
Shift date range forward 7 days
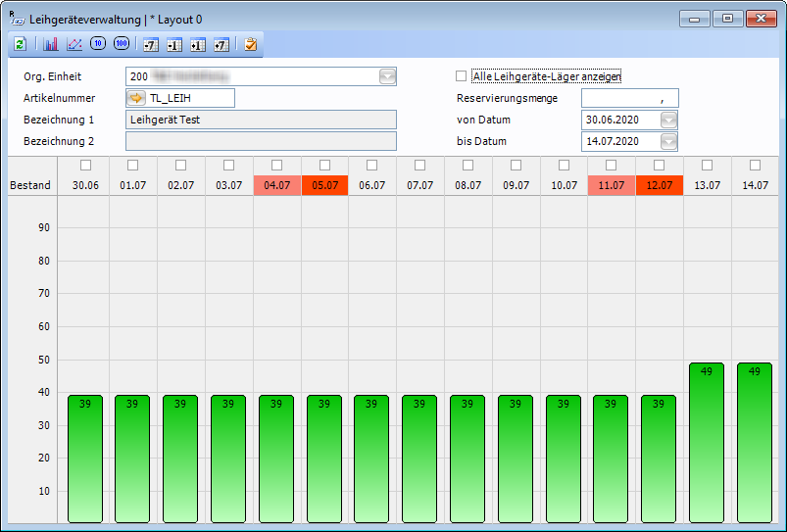coord(221,44)
